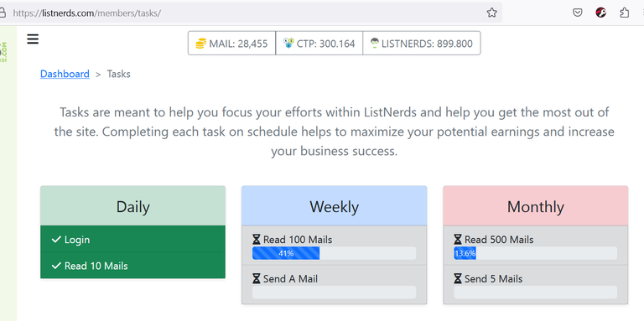Click the listnerds.com URL address field

(247, 13)
